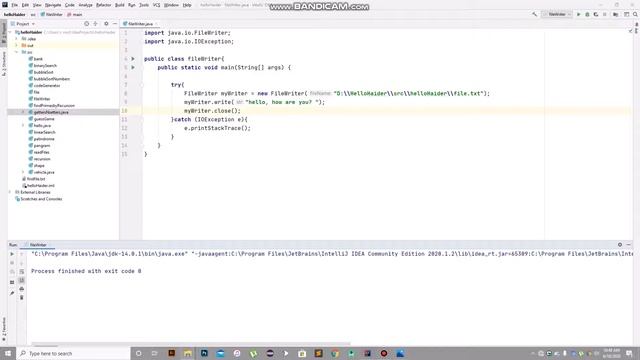Image resolution: width=640 pixels, height=360 pixels.
Task: Open Project panel settings gear
Action: [106, 24]
